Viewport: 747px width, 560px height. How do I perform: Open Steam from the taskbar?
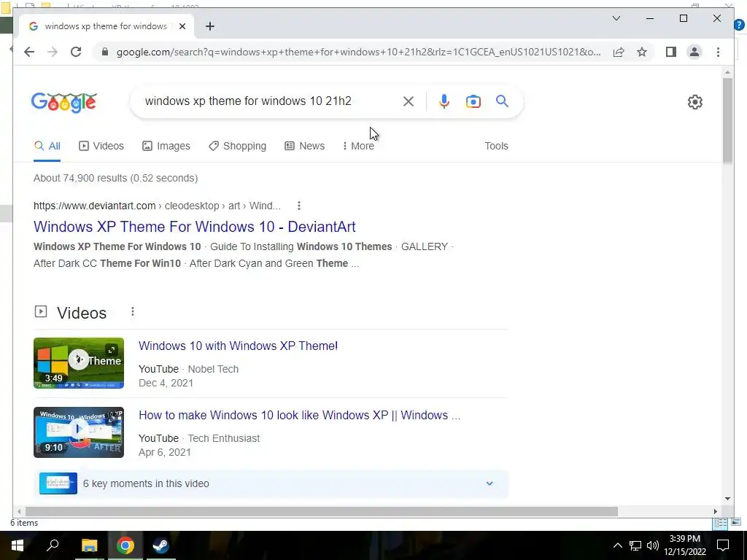click(161, 545)
